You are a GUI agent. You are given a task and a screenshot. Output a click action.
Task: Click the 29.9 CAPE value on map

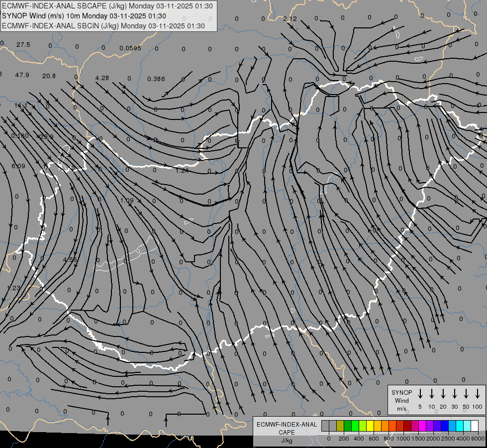[x=47, y=136]
